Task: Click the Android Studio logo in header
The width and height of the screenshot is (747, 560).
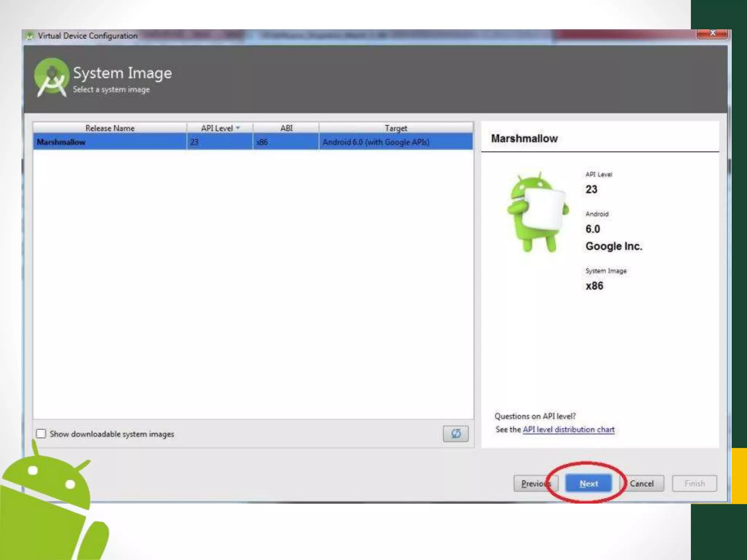Action: click(52, 78)
